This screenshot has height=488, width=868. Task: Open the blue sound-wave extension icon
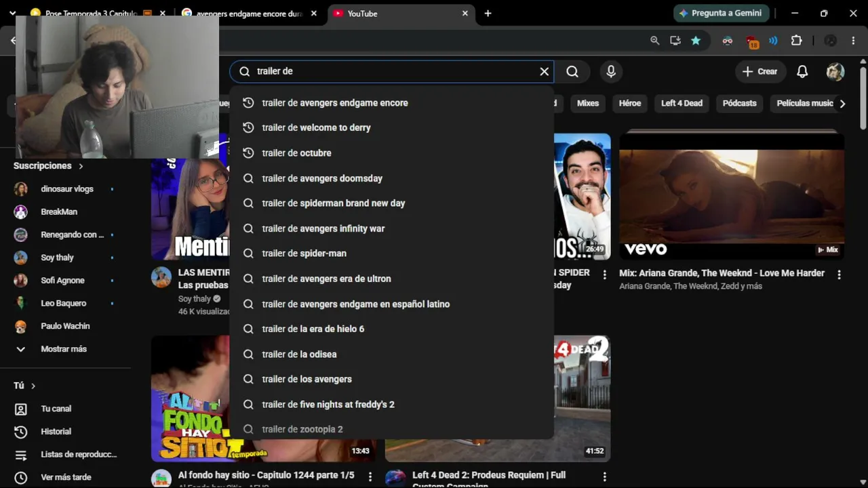(773, 41)
